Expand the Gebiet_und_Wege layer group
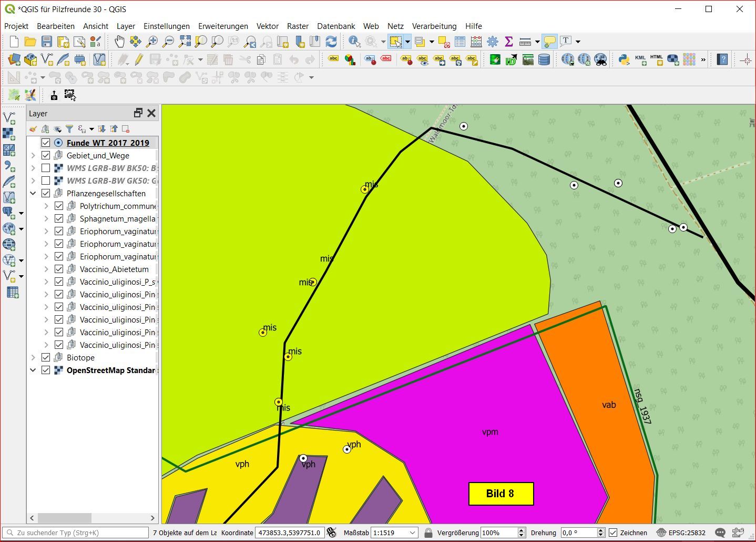Image resolution: width=756 pixels, height=542 pixels. tap(33, 155)
